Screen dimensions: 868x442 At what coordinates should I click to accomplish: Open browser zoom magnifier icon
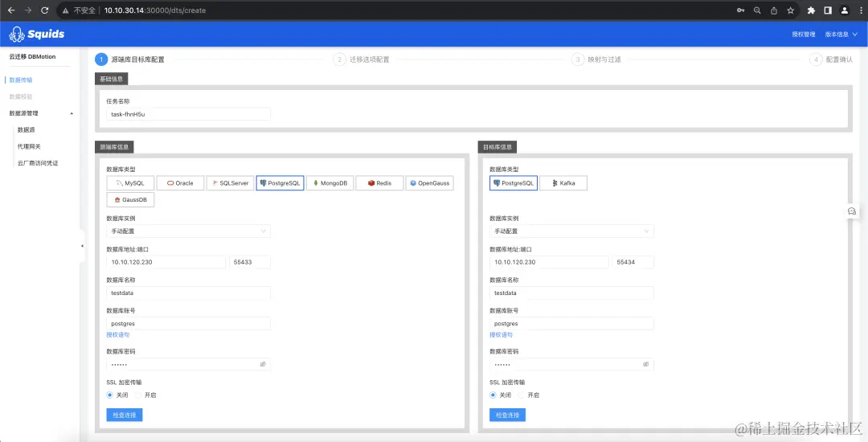[757, 10]
